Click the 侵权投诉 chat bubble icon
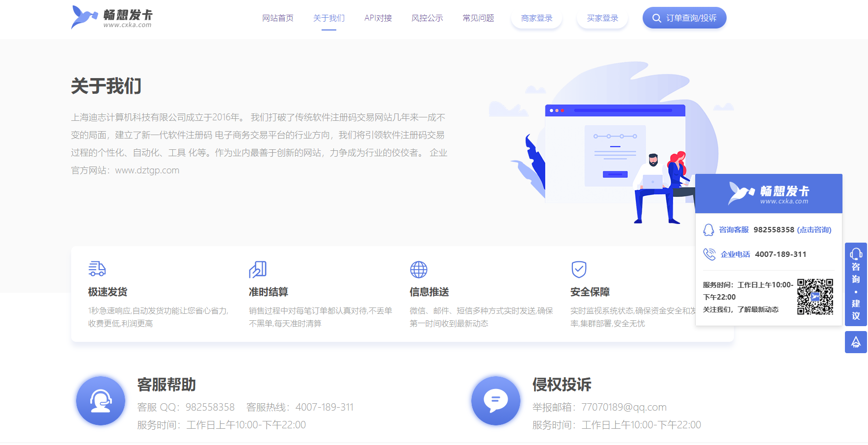Screen dimensions: 868x445 pos(496,401)
